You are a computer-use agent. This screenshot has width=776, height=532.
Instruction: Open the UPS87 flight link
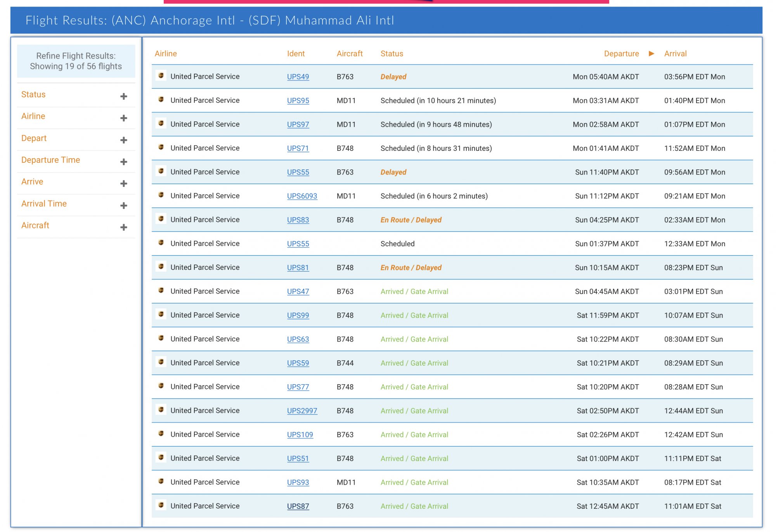(x=298, y=506)
